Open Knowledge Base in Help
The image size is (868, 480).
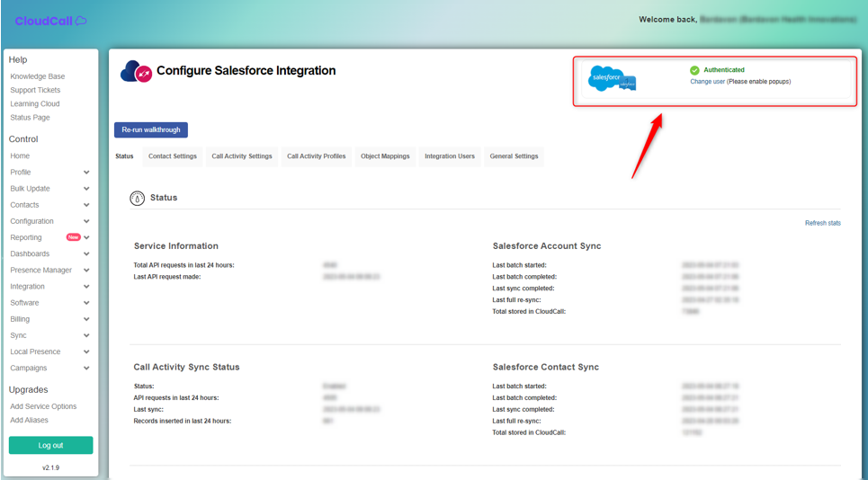[38, 76]
